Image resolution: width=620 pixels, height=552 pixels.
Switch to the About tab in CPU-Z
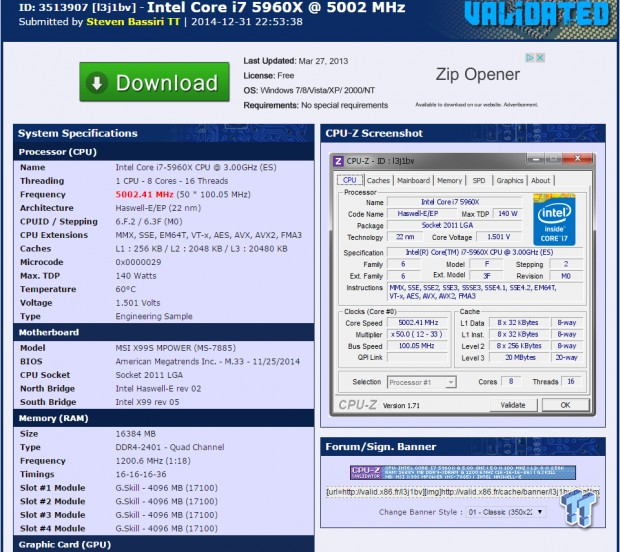540,180
